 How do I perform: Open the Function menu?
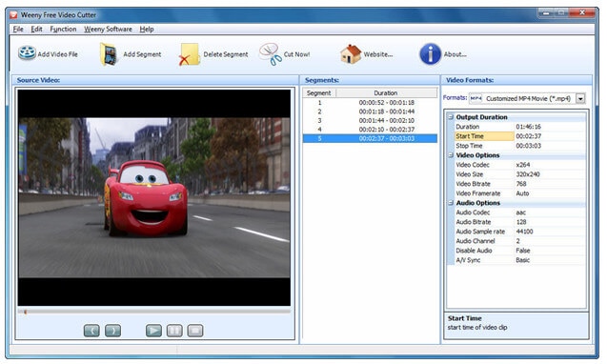point(63,29)
